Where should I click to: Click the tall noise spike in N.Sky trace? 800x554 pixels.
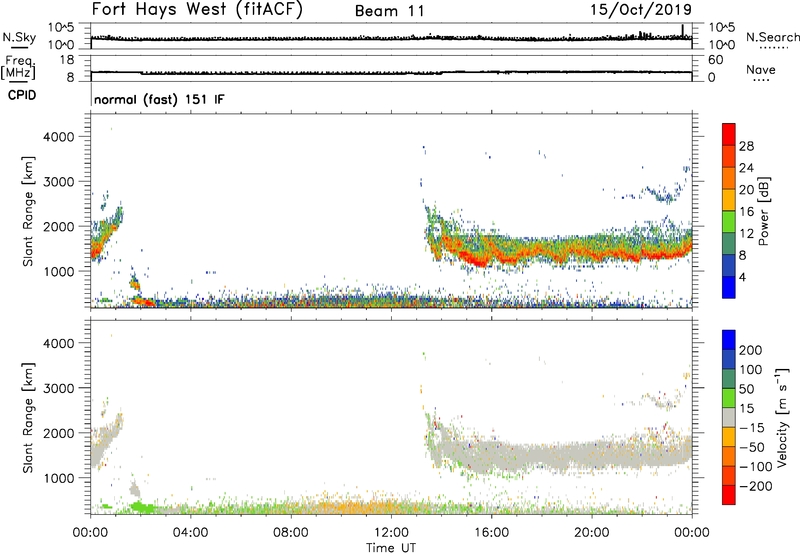point(683,31)
